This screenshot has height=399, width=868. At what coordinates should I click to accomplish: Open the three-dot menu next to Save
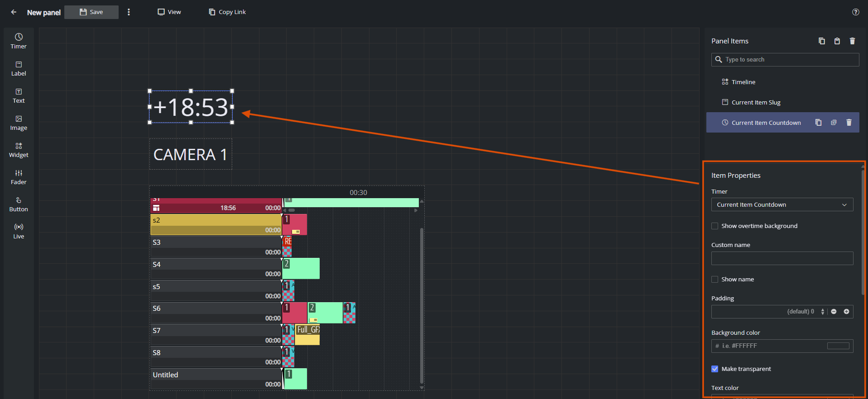[129, 12]
